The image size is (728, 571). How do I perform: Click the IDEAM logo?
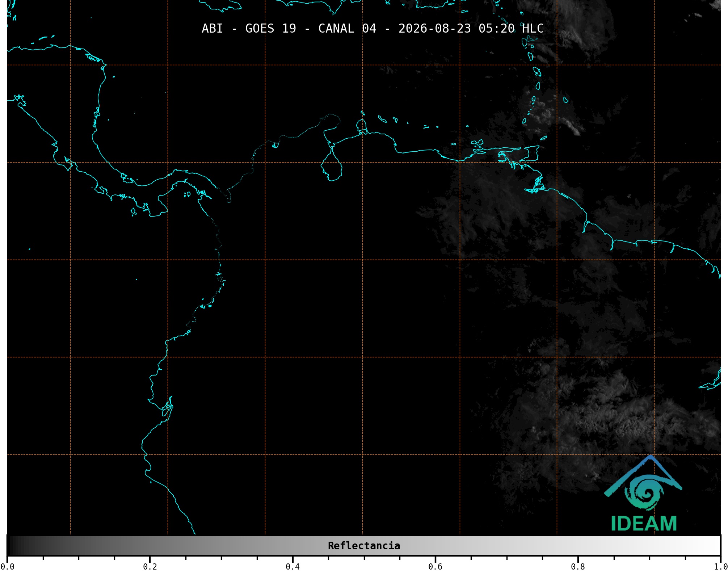[x=643, y=493]
